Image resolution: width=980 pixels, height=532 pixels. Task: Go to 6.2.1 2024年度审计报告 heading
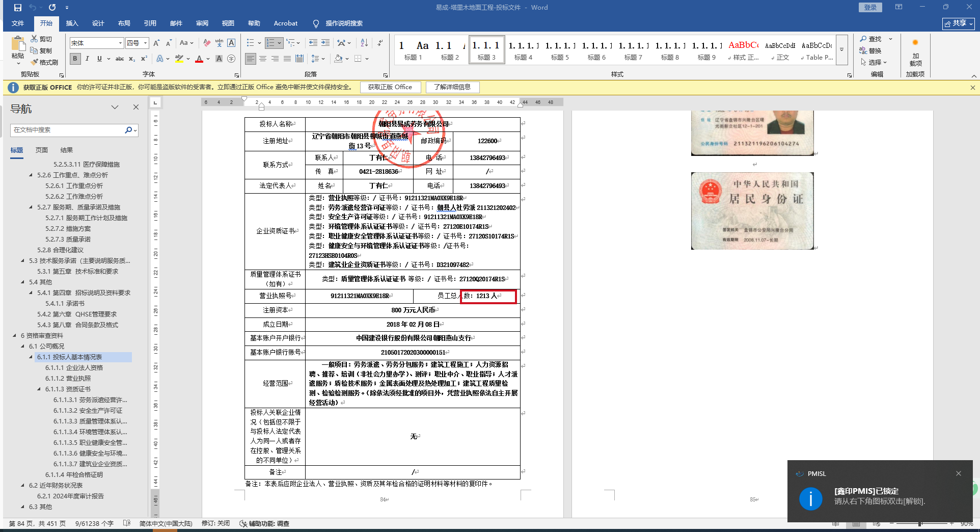70,496
